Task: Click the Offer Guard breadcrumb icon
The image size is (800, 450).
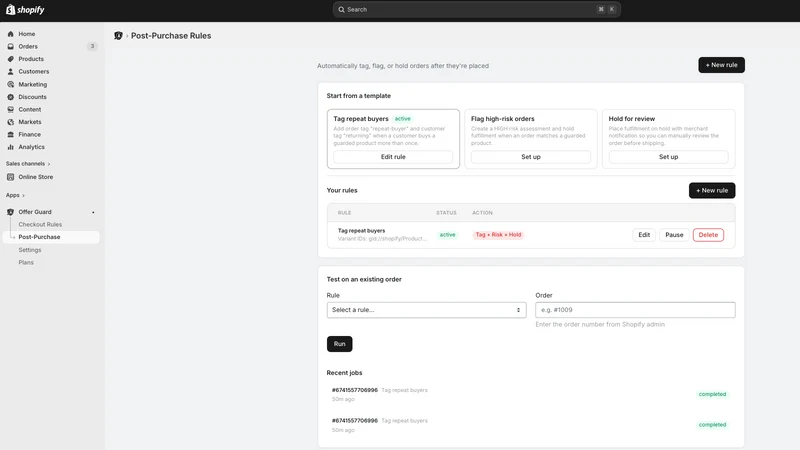Action: point(118,36)
